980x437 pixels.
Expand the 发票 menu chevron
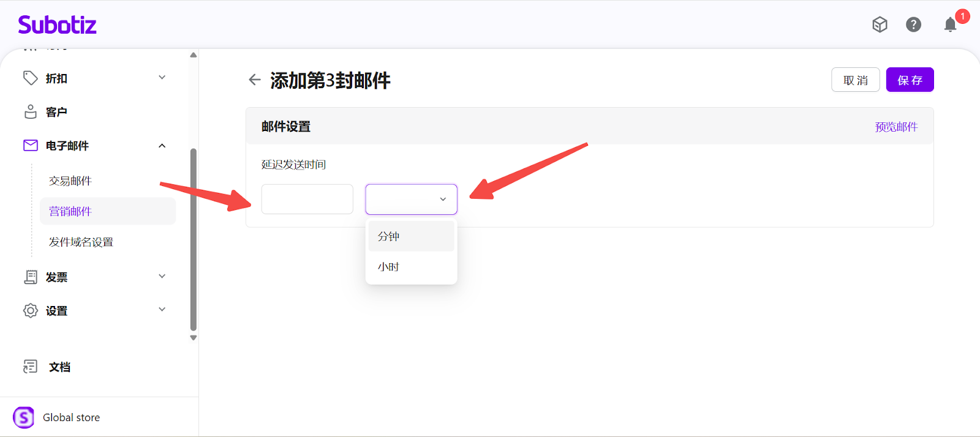coord(162,277)
